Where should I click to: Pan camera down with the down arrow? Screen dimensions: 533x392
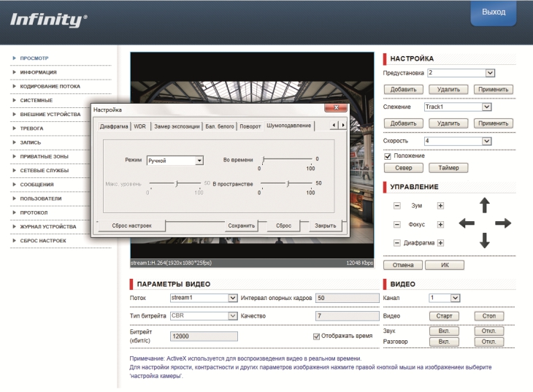484,240
